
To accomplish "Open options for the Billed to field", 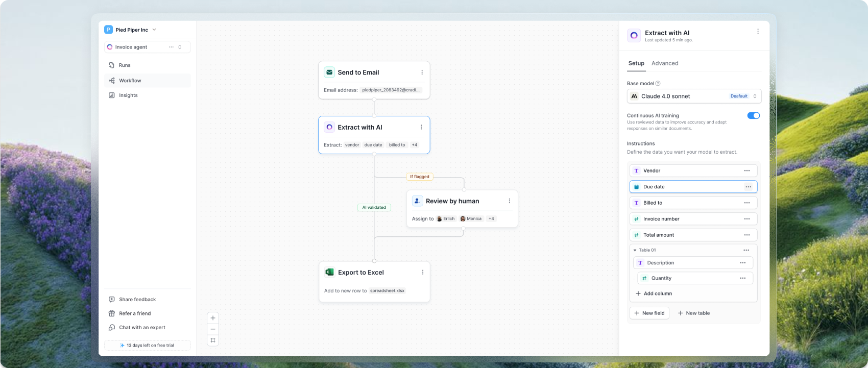I will click(x=747, y=203).
